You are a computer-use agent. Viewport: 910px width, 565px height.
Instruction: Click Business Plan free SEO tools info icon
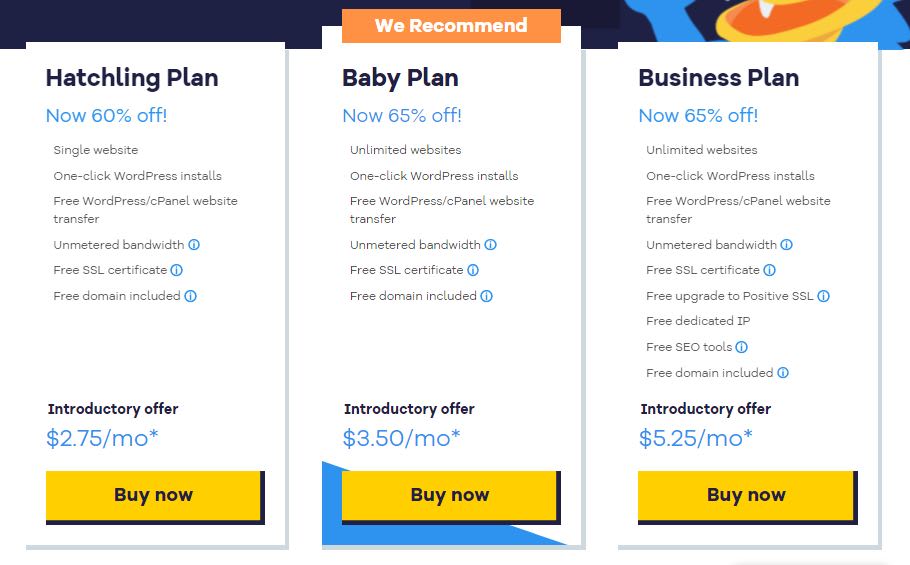point(741,347)
